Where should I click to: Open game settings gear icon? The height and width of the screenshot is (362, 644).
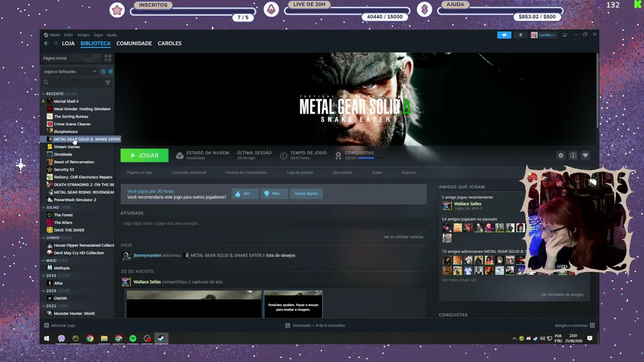click(561, 155)
